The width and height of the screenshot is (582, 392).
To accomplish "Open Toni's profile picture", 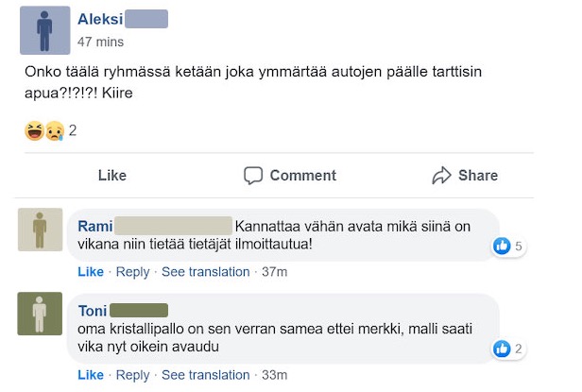I will pyautogui.click(x=40, y=315).
